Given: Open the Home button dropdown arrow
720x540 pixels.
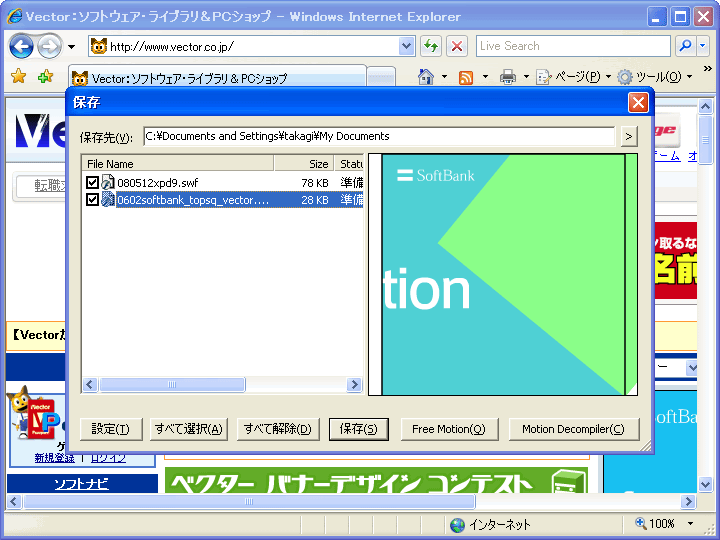Looking at the screenshot, I should (444, 77).
